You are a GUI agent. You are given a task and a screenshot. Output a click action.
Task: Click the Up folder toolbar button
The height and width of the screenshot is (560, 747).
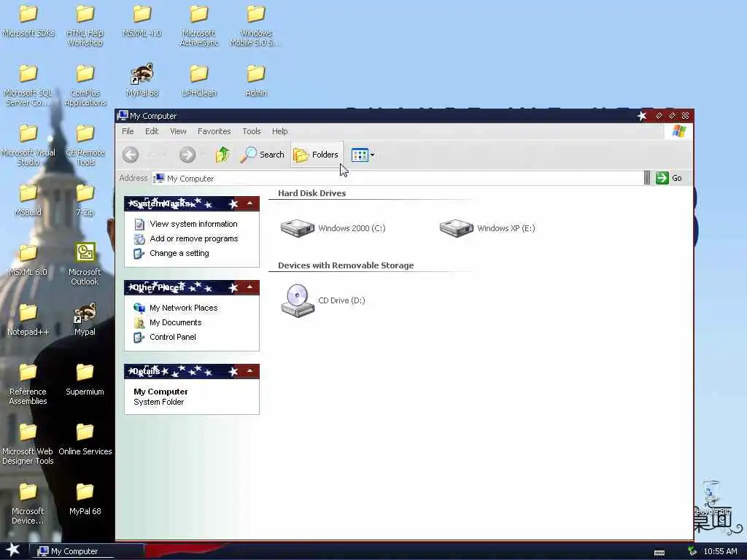222,155
